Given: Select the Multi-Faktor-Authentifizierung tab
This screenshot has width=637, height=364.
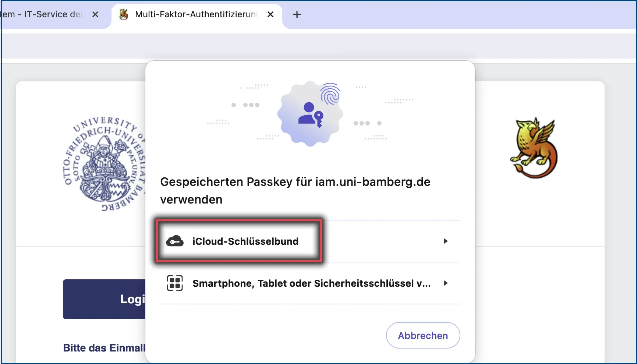Looking at the screenshot, I should pyautogui.click(x=197, y=14).
